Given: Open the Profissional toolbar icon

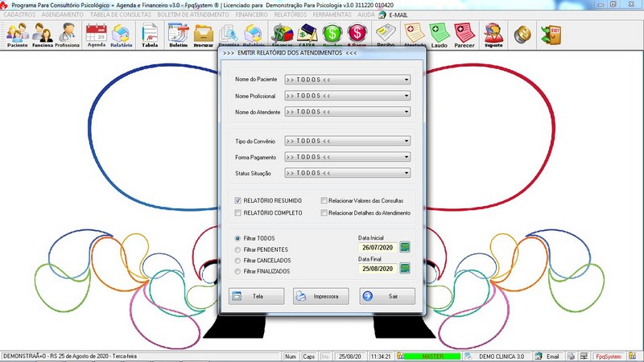Looking at the screenshot, I should click(x=68, y=35).
